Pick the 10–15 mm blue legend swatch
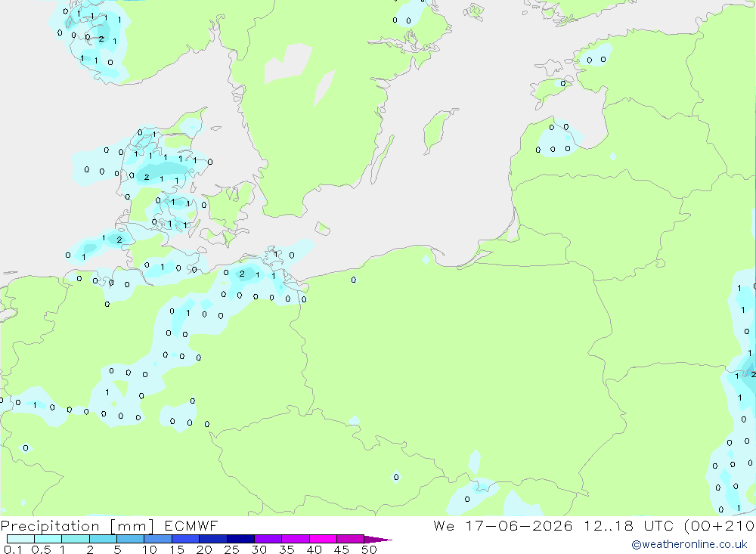This screenshot has width=756, height=554. (158, 539)
